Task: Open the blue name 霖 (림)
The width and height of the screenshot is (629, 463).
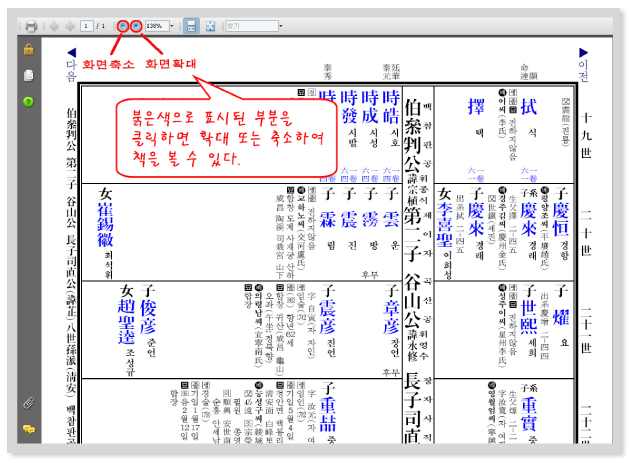Action: 328,219
